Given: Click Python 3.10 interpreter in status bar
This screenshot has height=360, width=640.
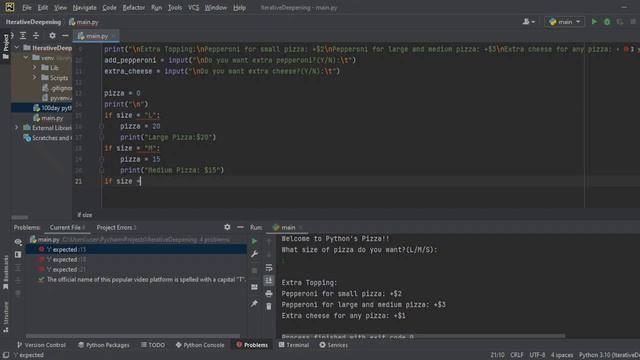Looking at the screenshot, I should 609,355.
